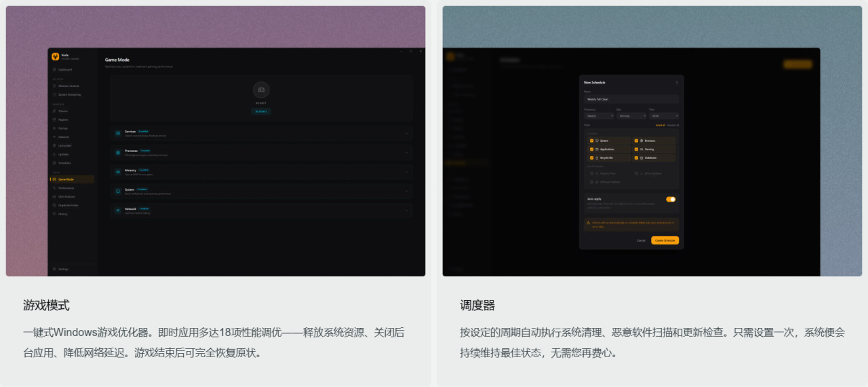The width and height of the screenshot is (868, 387).
Task: Click the schedule Name input field
Action: tap(631, 99)
